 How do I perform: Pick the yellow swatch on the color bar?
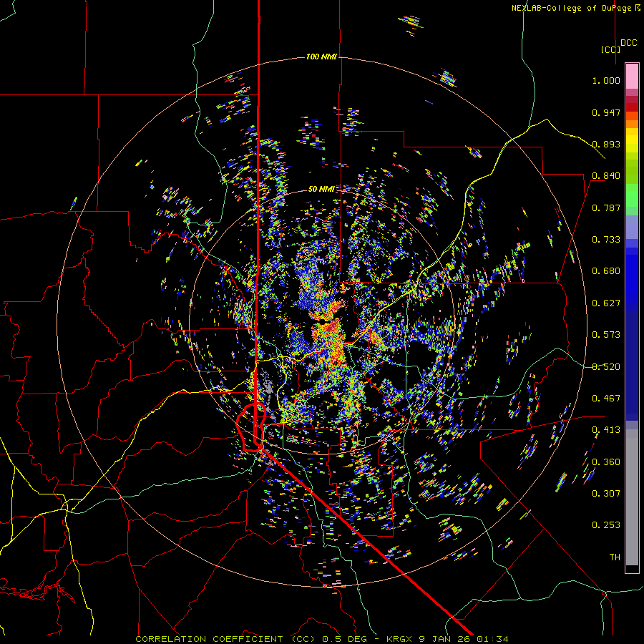pyautogui.click(x=632, y=140)
